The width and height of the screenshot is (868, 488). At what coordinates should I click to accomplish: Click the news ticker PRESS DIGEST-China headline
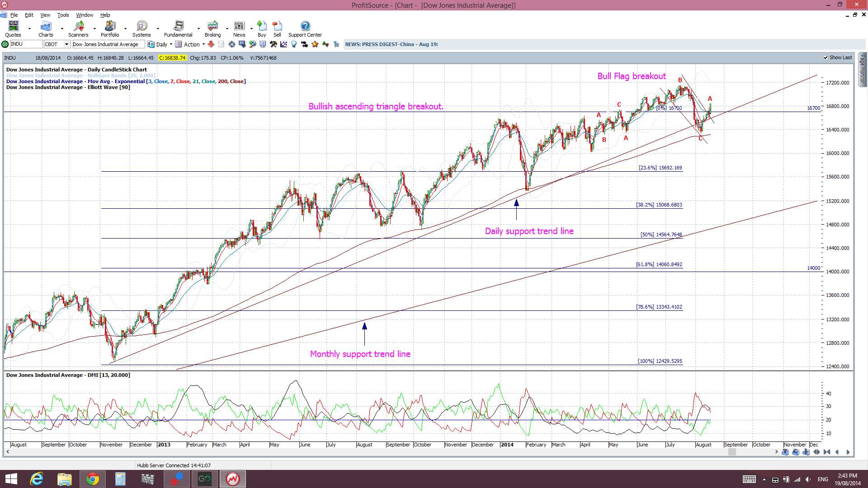392,44
